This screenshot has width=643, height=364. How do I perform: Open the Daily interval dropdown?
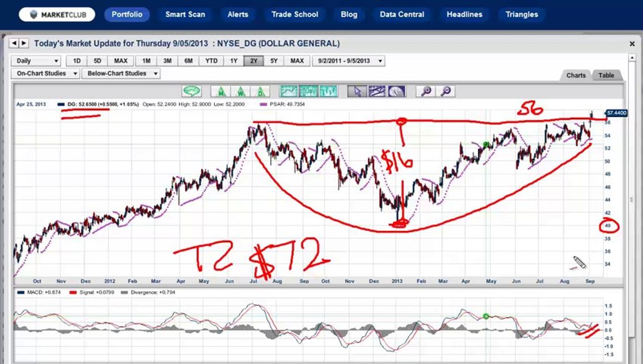click(35, 61)
